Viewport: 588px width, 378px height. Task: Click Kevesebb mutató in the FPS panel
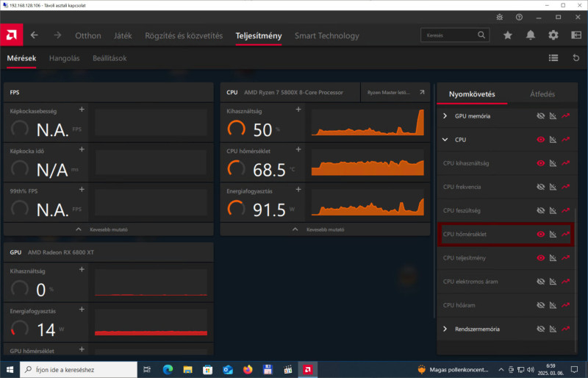(108, 229)
